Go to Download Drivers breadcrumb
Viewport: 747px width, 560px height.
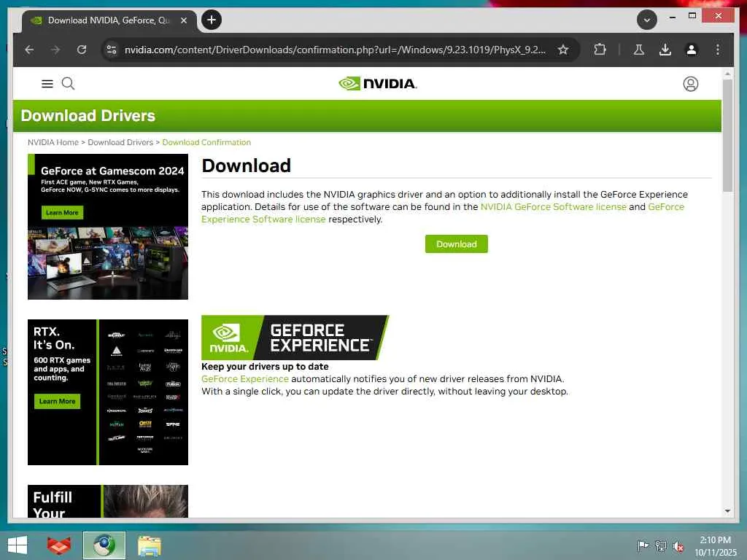click(120, 142)
